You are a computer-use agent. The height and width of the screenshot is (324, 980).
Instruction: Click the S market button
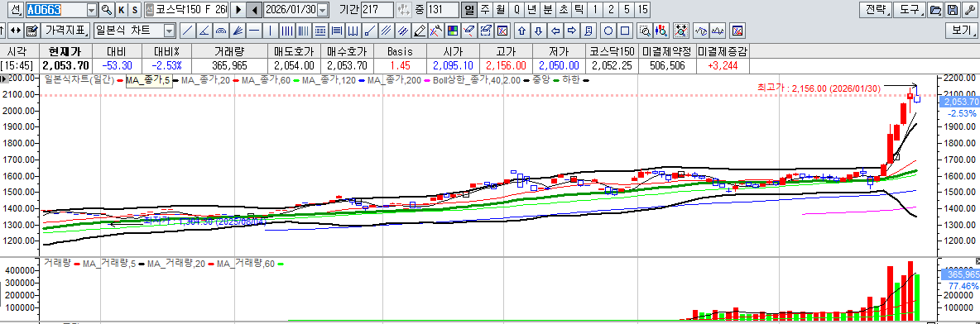(134, 10)
